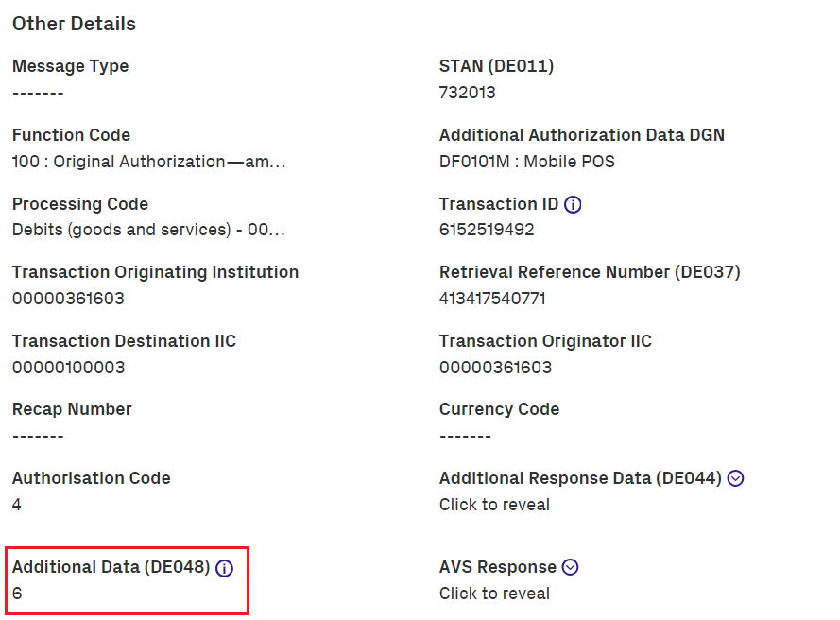Click the Additional Data (DE048) info icon

pos(224,568)
